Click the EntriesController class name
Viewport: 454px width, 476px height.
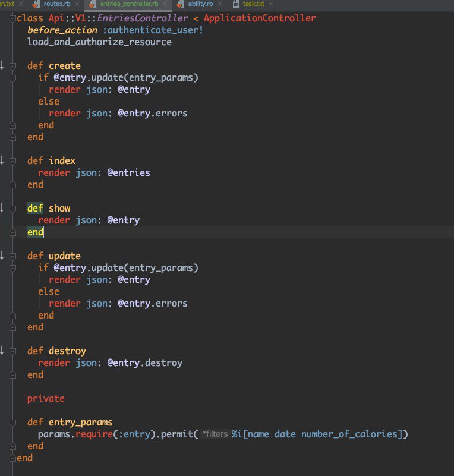(143, 18)
